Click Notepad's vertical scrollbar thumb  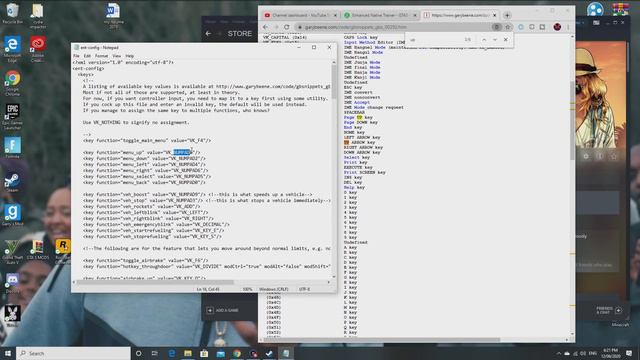334,82
